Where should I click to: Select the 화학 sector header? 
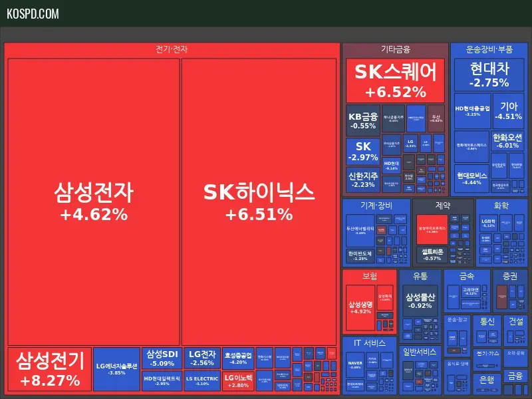(x=501, y=205)
